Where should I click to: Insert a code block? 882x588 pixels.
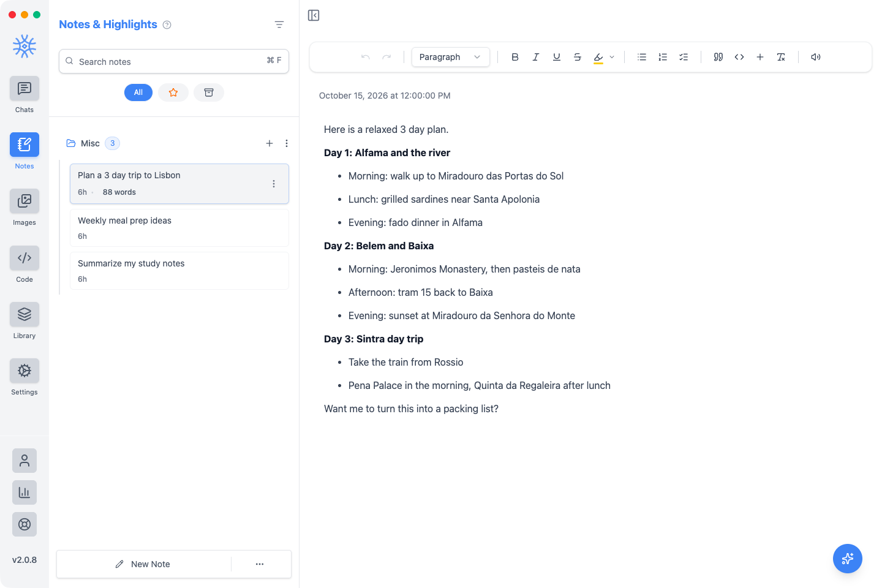739,57
